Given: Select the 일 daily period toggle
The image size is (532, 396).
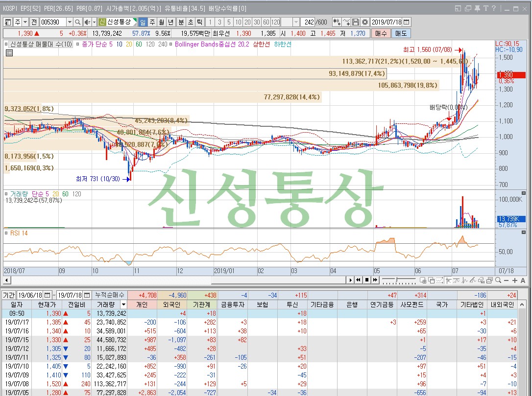Looking at the screenshot, I should tap(143, 23).
